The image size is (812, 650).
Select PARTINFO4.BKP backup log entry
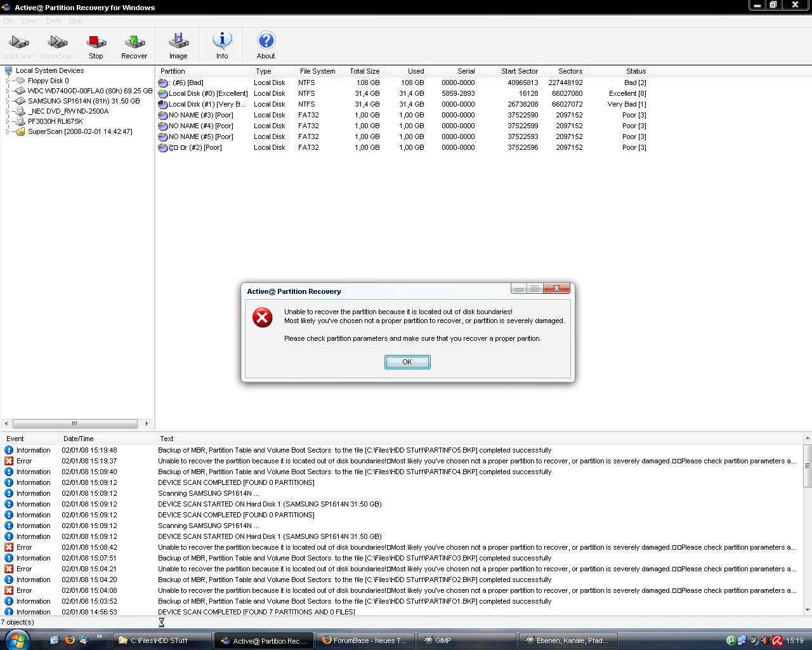coord(402,472)
